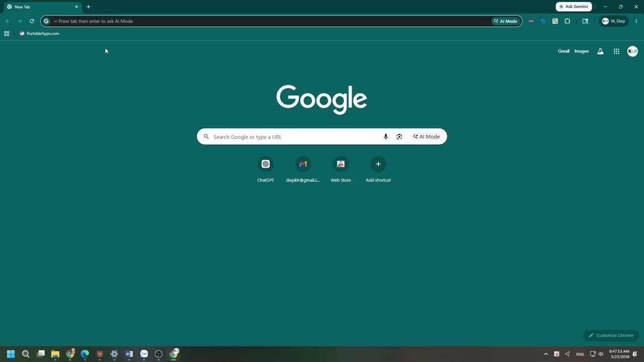
Task: Open the QR code extension
Action: pos(555,21)
